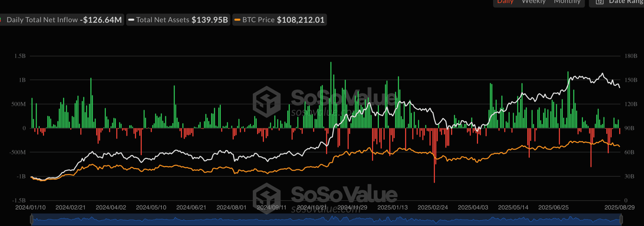The height and width of the screenshot is (226, 644).
Task: Click the 2025/01/13 x-axis date label
Action: (x=392, y=208)
